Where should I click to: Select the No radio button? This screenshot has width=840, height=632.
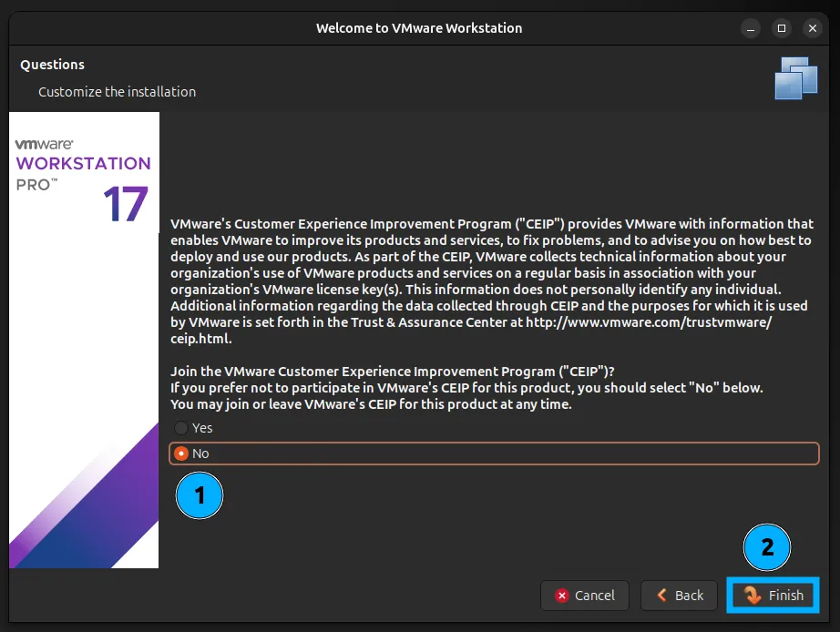pos(181,454)
